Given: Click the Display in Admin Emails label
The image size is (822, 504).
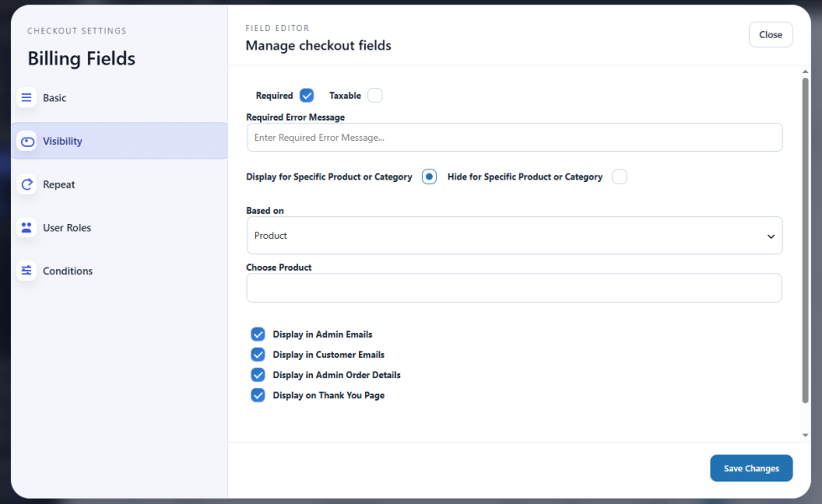Looking at the screenshot, I should pyautogui.click(x=322, y=335).
